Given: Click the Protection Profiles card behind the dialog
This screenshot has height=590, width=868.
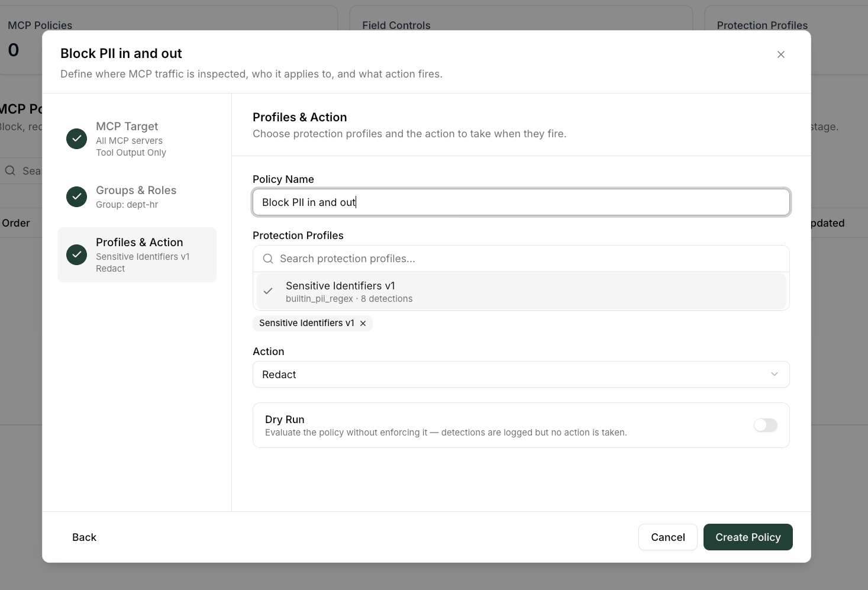Looking at the screenshot, I should pyautogui.click(x=786, y=18).
